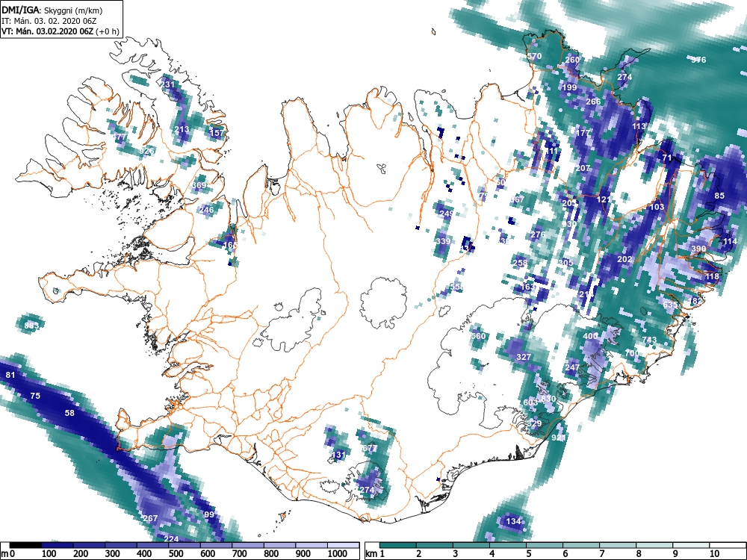Screen dimensions: 747x560
Task: Click visibility value 75 on the map
Action: click(x=35, y=396)
